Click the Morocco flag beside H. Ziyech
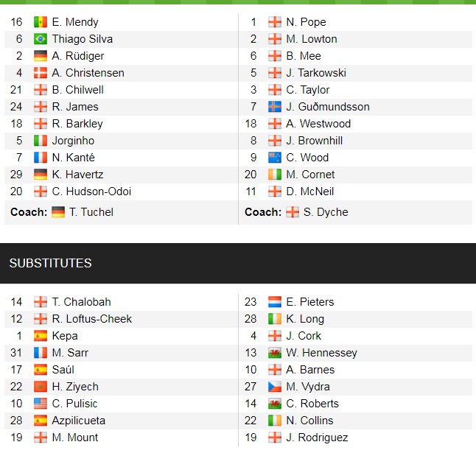 (x=41, y=387)
